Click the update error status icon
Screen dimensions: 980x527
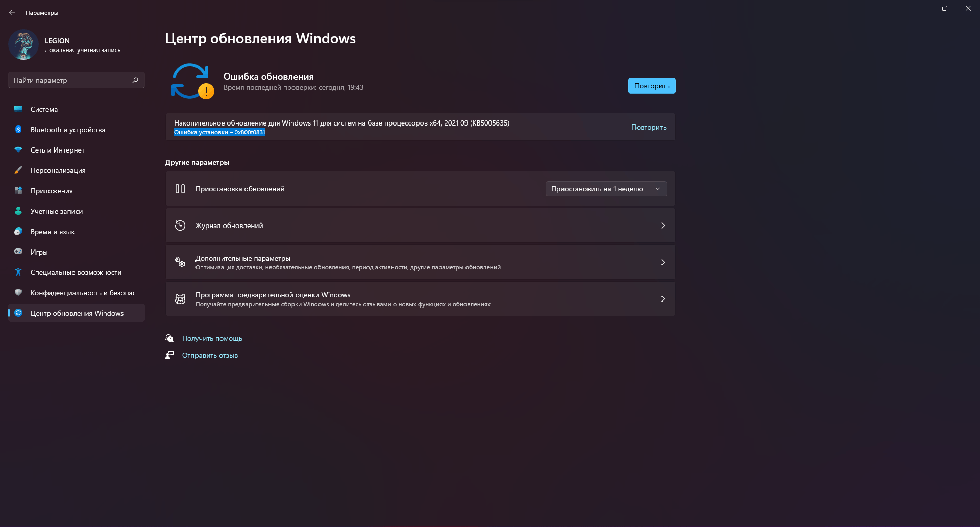coord(192,81)
